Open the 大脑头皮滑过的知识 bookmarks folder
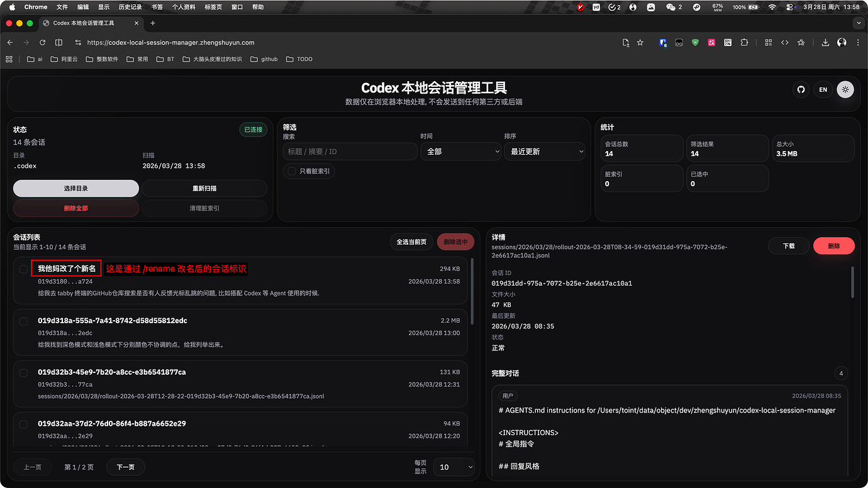868x488 pixels. (x=212, y=59)
